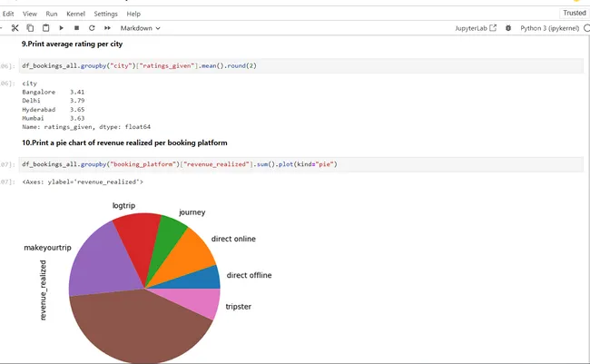Click the 'makeyourtrip' chart label
The height and width of the screenshot is (364, 590).
pyautogui.click(x=47, y=248)
